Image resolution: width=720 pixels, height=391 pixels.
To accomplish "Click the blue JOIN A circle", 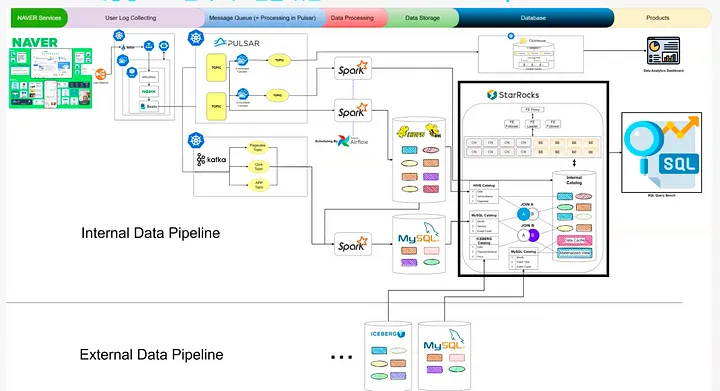I will [523, 214].
